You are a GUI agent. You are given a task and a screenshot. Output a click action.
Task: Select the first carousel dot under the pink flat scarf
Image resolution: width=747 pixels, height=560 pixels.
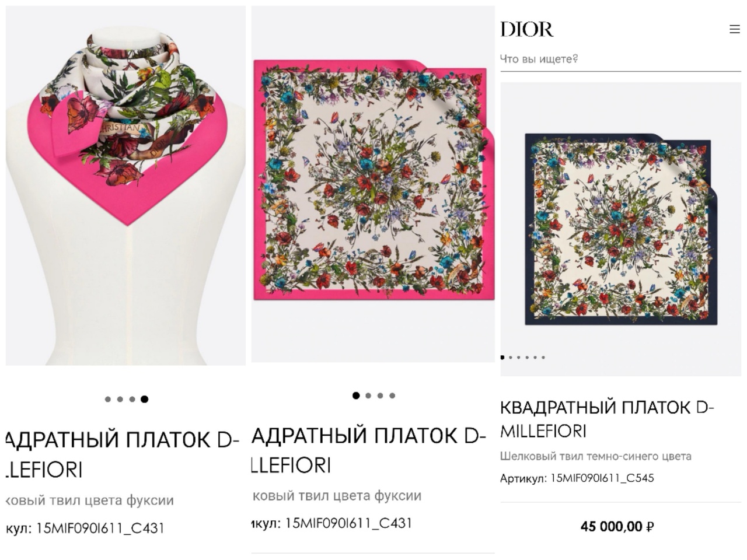pos(356,395)
